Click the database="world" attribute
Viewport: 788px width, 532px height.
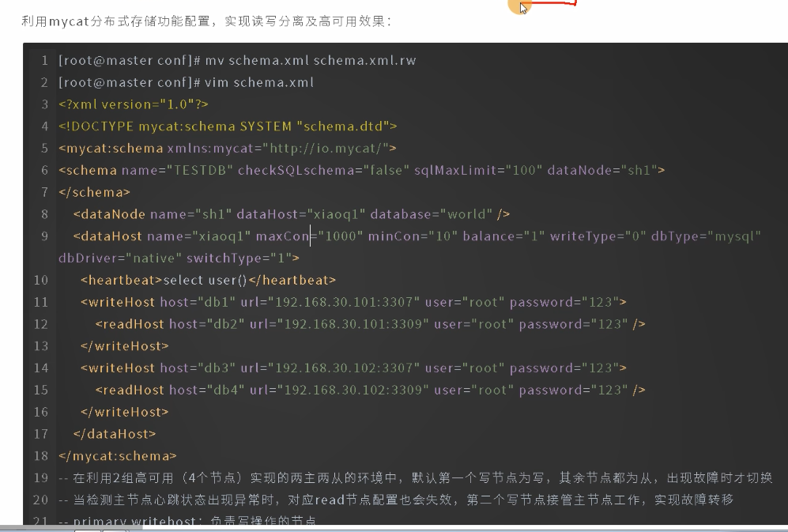pos(432,214)
